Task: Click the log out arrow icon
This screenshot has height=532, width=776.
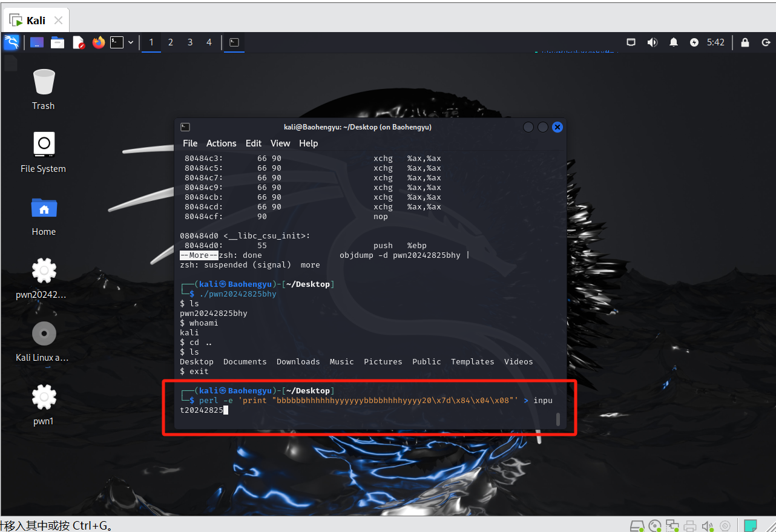Action: click(x=766, y=42)
